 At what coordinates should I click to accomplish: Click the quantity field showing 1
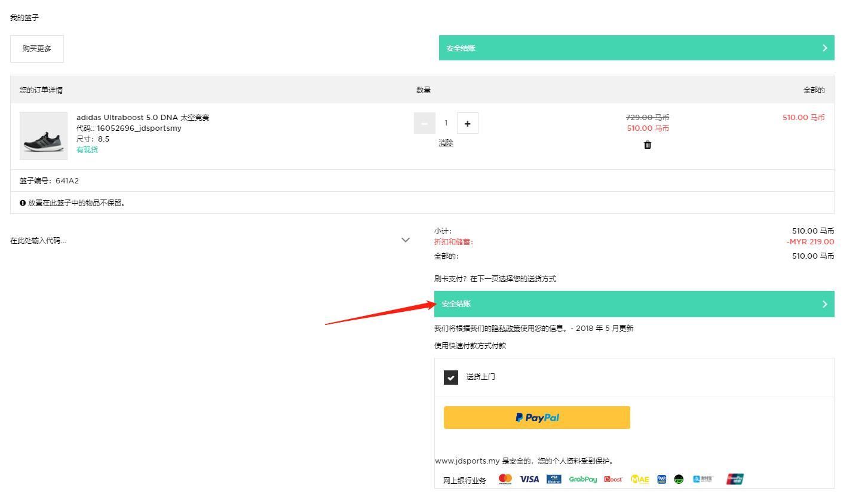tap(446, 123)
